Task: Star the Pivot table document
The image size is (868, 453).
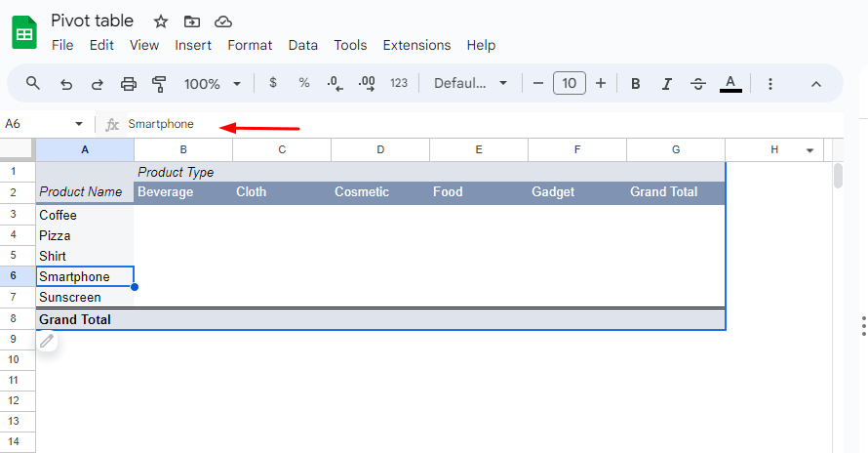Action: tap(161, 21)
